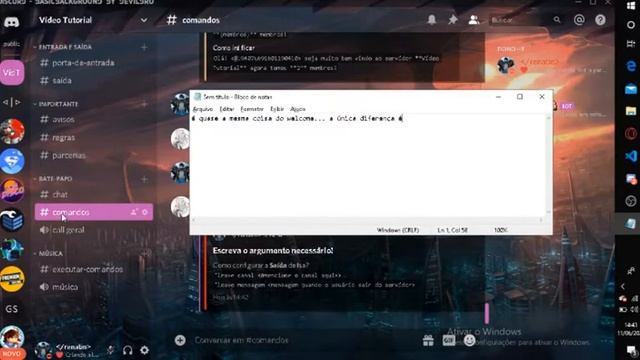Toggle the member list icon
Screen dimensions: 640x360
[474, 20]
